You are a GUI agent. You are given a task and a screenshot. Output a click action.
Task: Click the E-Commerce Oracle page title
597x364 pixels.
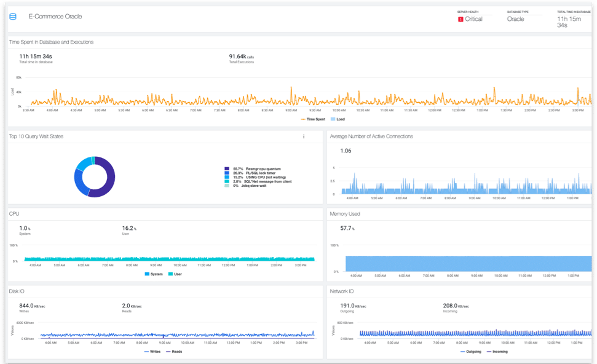click(55, 17)
